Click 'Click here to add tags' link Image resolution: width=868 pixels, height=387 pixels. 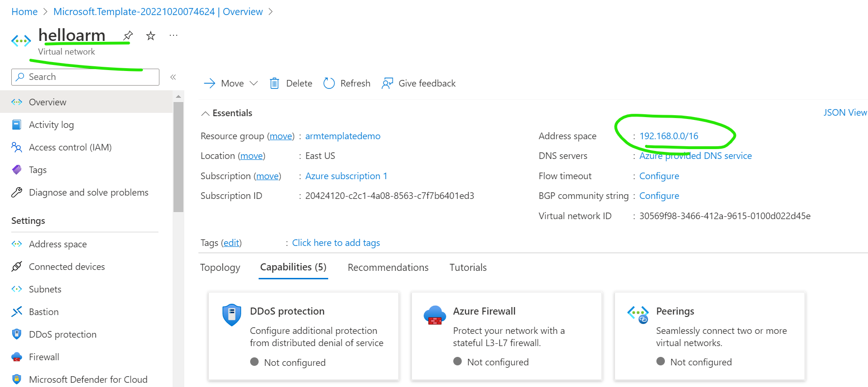336,243
